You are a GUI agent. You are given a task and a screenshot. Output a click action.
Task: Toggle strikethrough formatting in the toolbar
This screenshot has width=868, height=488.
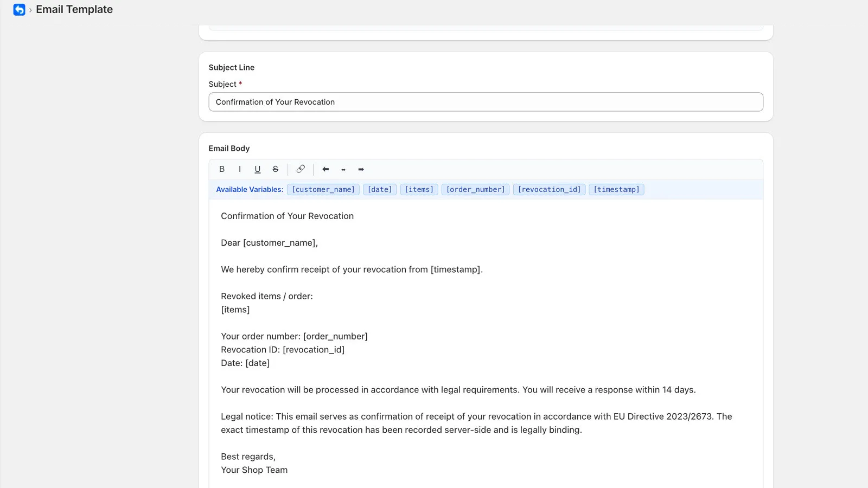pos(276,169)
